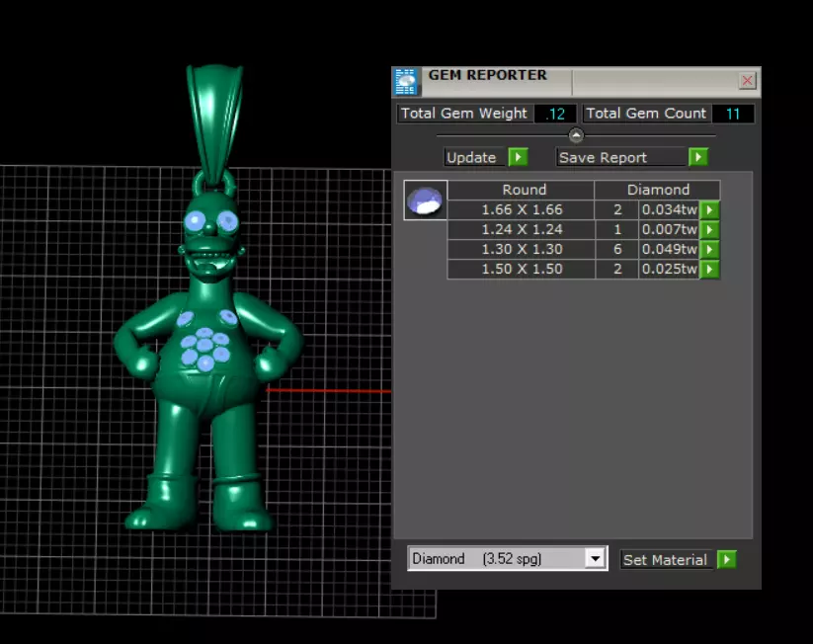Click the green arrow on the 0.025tw row
Image resolution: width=813 pixels, height=644 pixels.
pos(710,269)
